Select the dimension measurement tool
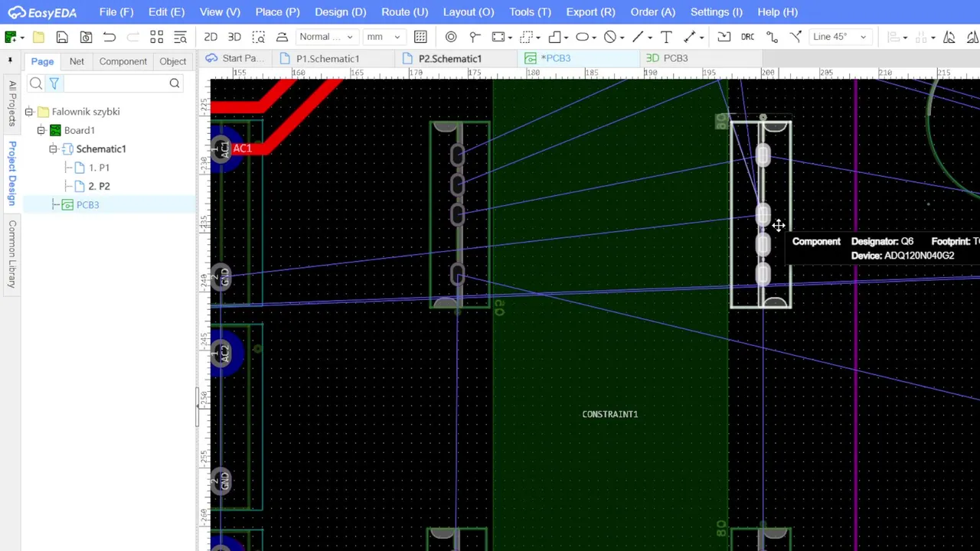Viewport: 980px width, 551px height. coord(690,37)
